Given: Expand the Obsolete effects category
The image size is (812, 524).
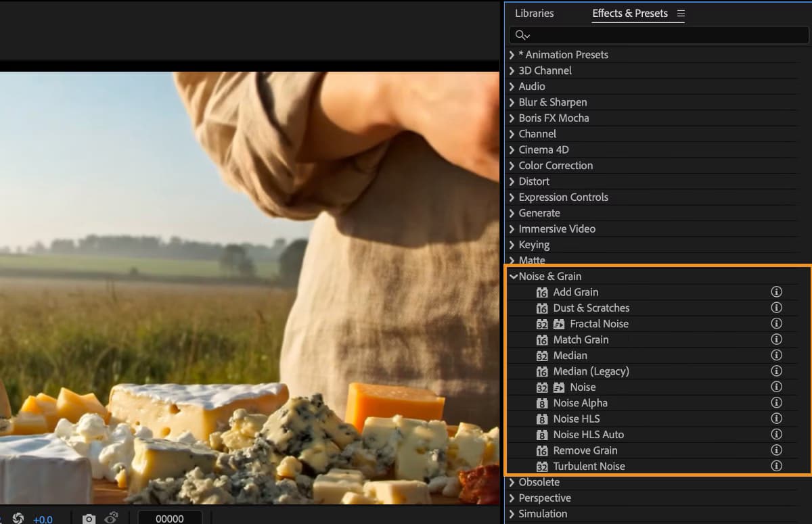Looking at the screenshot, I should point(512,481).
